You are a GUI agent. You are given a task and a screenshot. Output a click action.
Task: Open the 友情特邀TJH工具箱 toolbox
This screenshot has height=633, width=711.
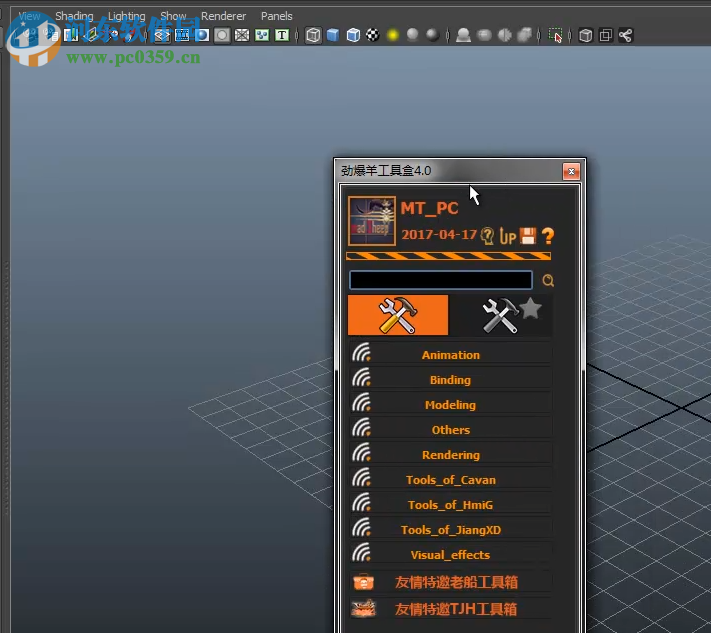point(450,609)
